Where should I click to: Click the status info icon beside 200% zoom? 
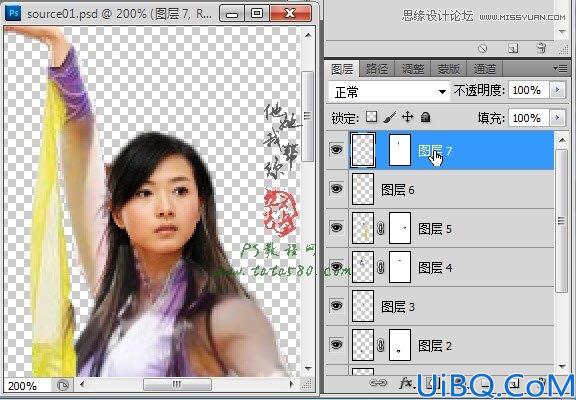click(63, 385)
